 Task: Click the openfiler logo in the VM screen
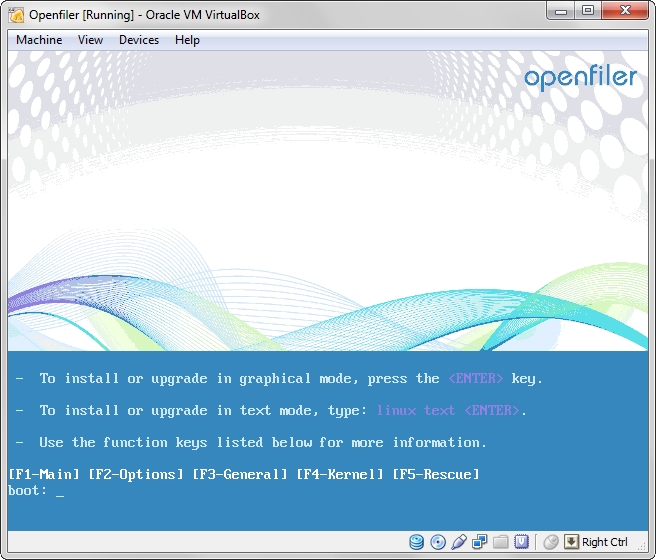click(x=580, y=79)
